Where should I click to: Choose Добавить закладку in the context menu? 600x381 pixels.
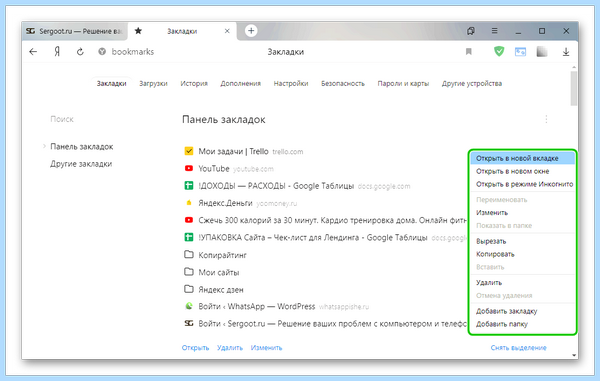click(522, 311)
